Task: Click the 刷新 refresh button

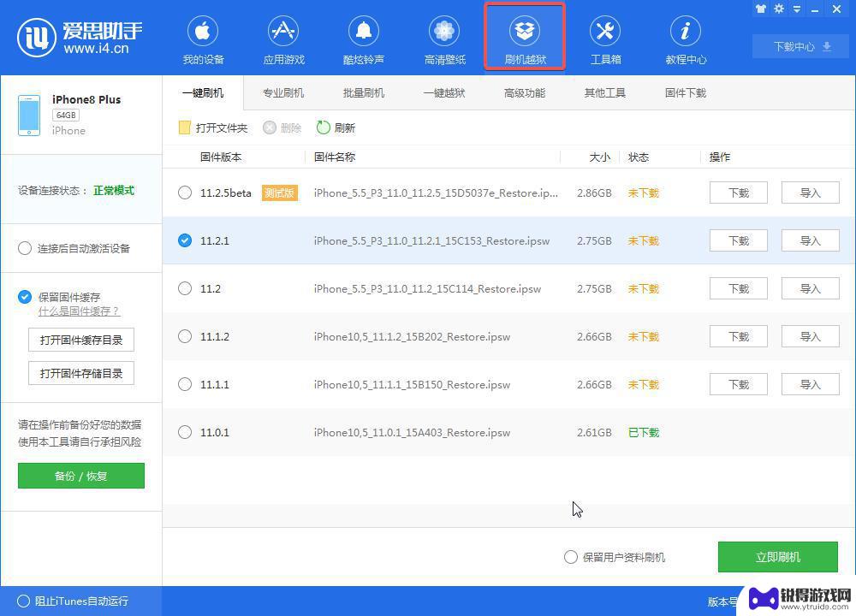Action: (336, 127)
